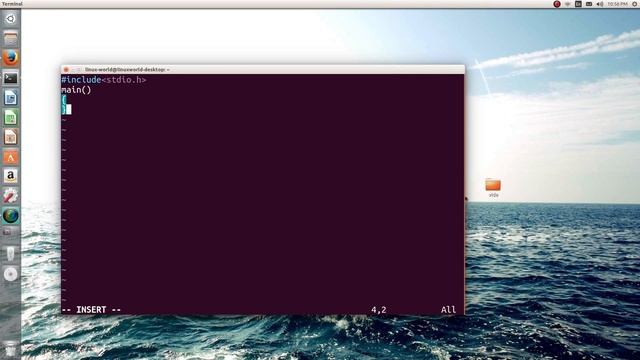This screenshot has height=360, width=640.
Task: Click the red recorder indicator icon
Action: click(557, 4)
